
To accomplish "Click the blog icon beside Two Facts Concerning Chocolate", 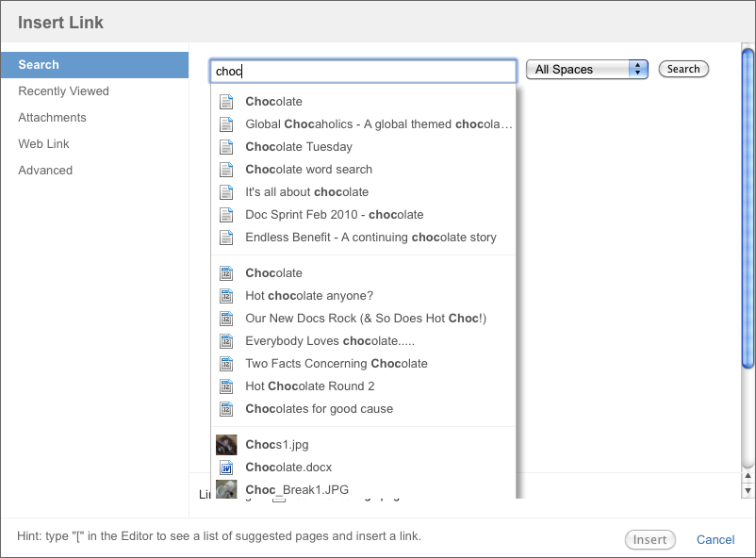I will tap(226, 364).
